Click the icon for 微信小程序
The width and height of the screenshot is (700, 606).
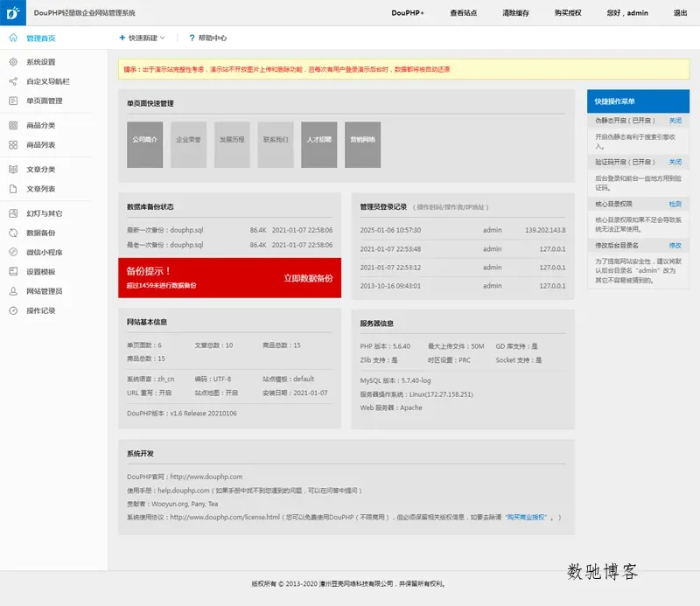[x=13, y=252]
